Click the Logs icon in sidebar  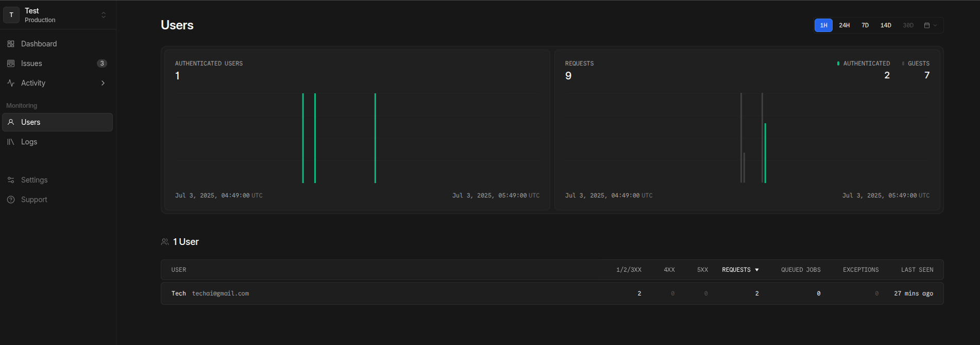coord(11,142)
